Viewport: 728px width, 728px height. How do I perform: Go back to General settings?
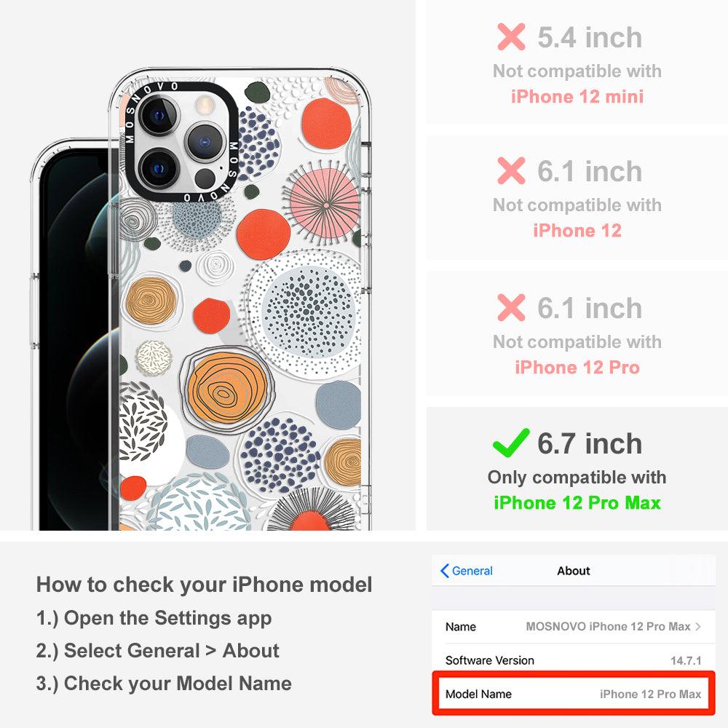467,571
